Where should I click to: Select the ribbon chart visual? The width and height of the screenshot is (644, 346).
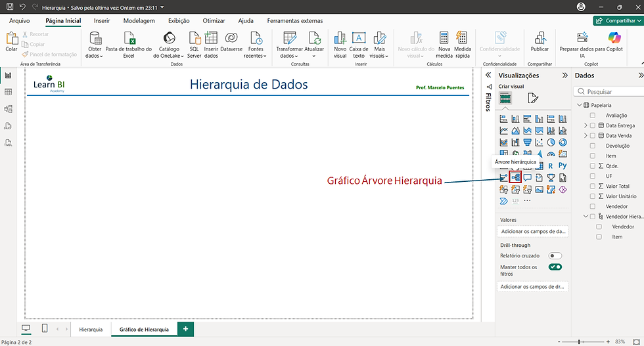[x=503, y=142]
